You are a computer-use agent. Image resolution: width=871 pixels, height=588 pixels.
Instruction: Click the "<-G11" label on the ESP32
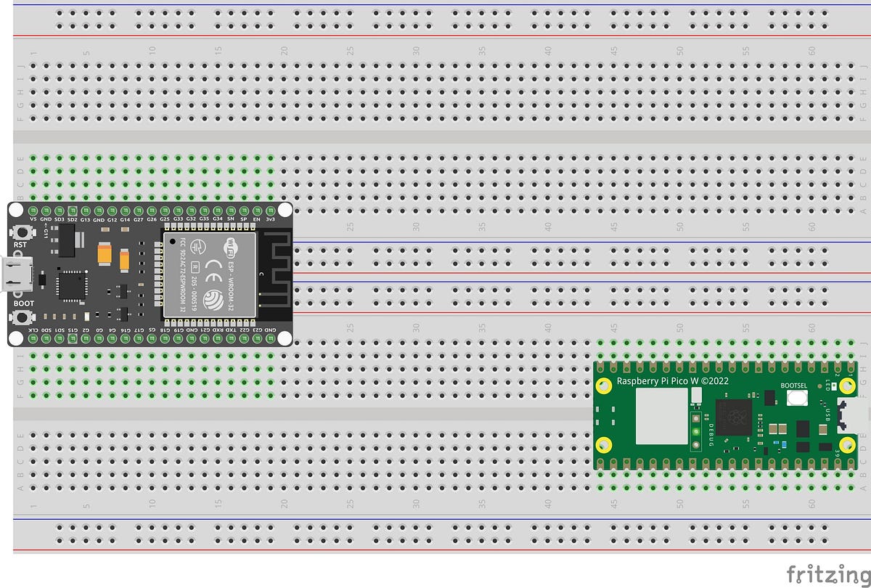pos(46,231)
